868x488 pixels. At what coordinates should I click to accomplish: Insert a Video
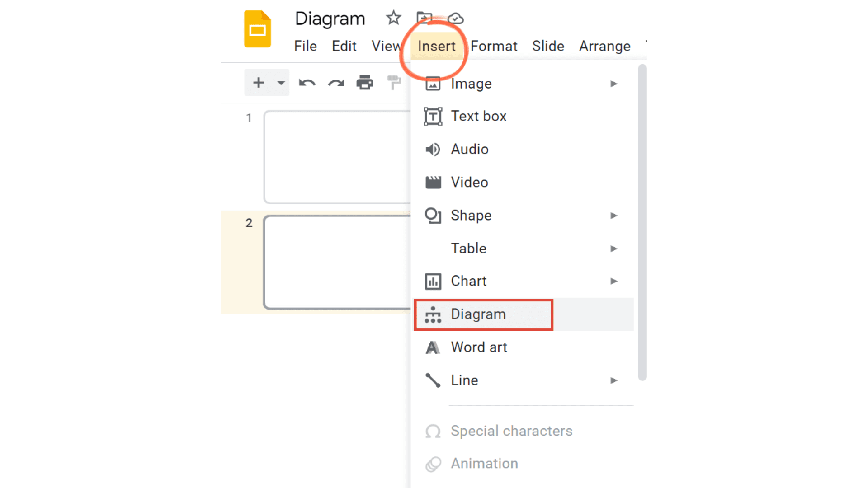469,182
